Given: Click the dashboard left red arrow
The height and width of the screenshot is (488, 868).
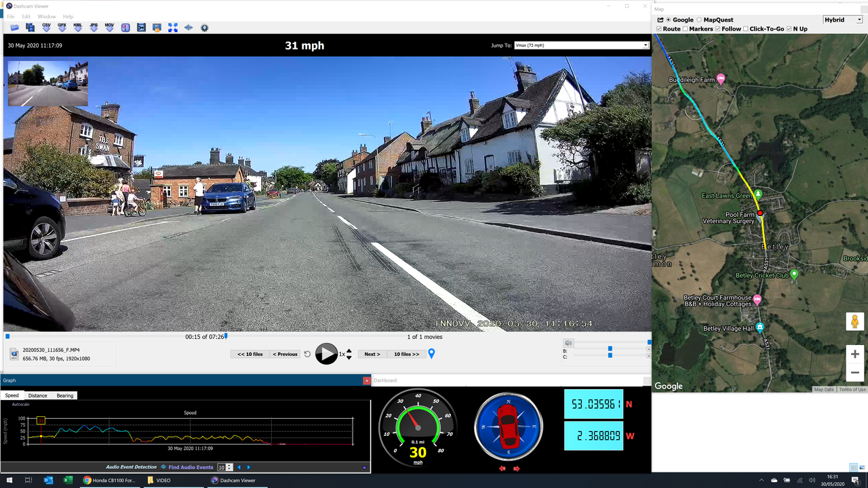Looking at the screenshot, I should (x=502, y=468).
